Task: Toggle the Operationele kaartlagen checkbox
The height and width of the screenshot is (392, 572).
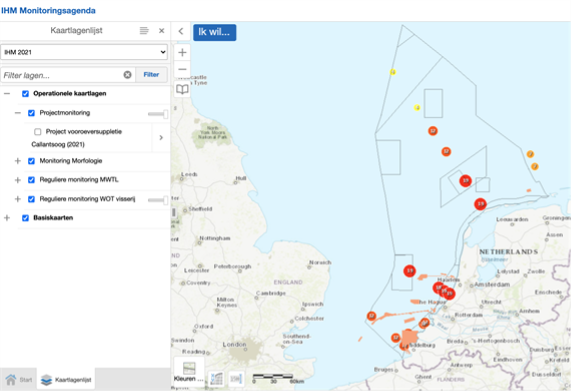Action: [x=25, y=94]
